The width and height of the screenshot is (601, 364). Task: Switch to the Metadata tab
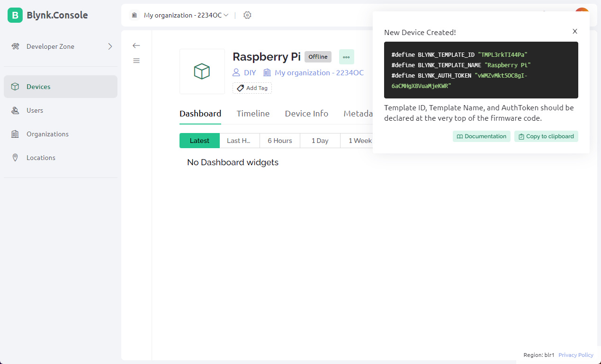358,114
